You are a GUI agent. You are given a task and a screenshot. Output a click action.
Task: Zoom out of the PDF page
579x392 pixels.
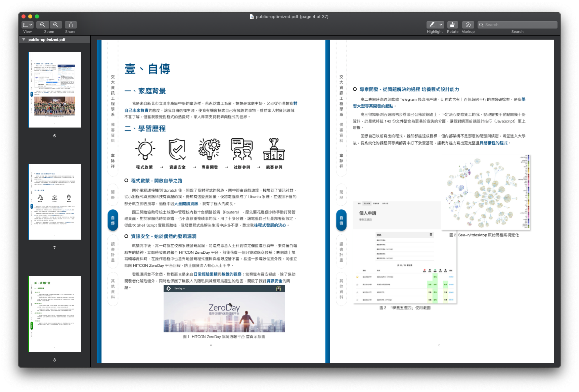(43, 25)
